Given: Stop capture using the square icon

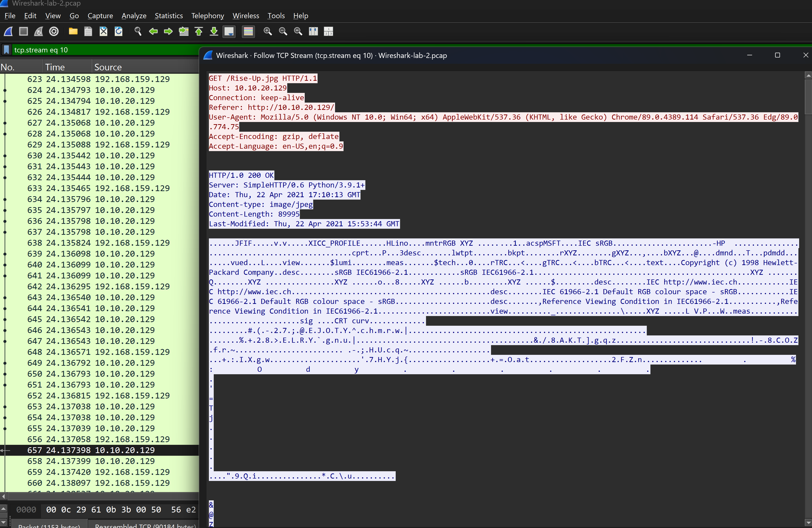Looking at the screenshot, I should click(23, 31).
